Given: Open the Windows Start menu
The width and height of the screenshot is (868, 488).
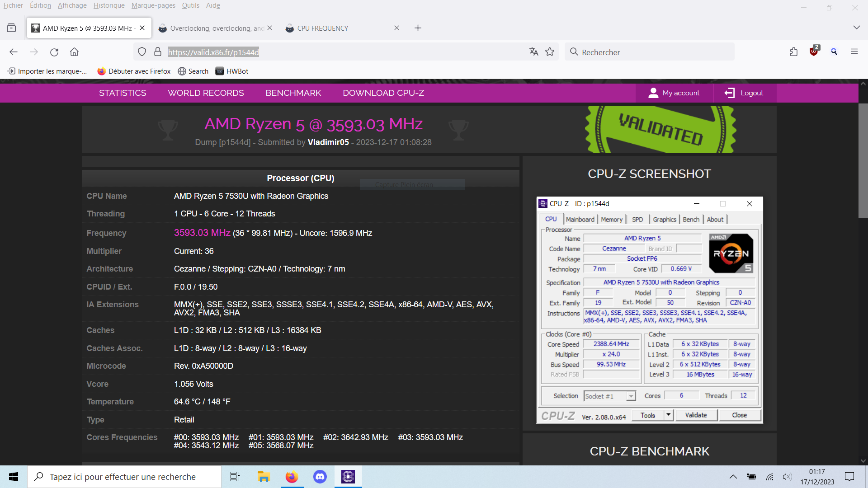Looking at the screenshot, I should tap(14, 477).
